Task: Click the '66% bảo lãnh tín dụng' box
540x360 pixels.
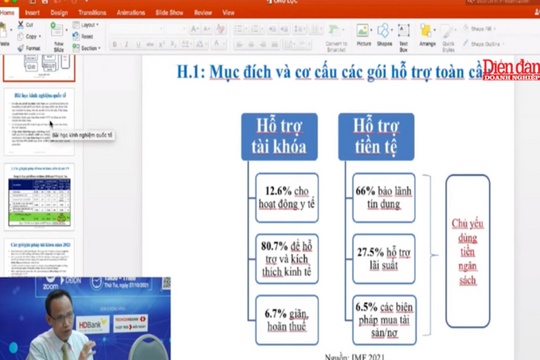Action: tap(384, 198)
